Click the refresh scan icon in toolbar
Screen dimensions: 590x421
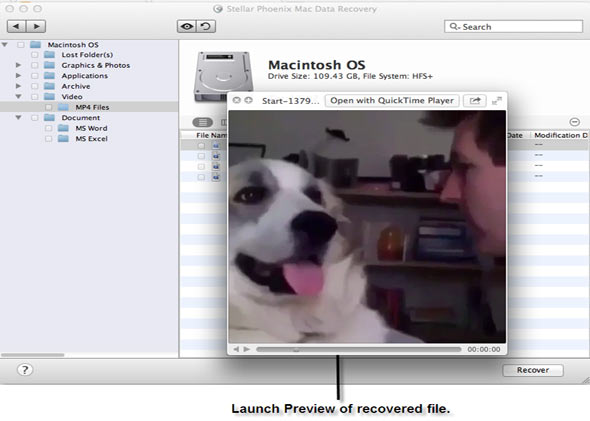(x=206, y=26)
